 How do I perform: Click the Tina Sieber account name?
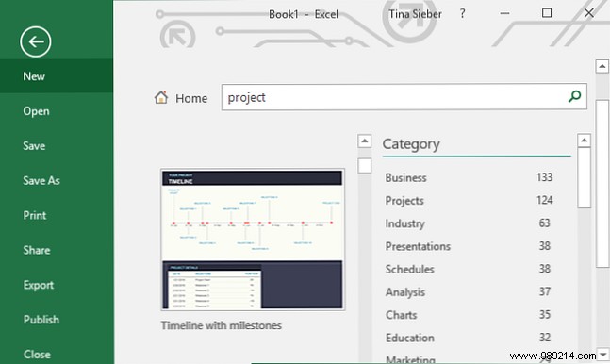(415, 14)
